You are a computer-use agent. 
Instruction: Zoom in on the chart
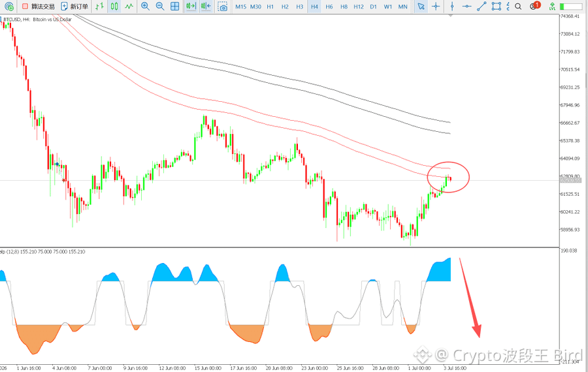point(145,7)
